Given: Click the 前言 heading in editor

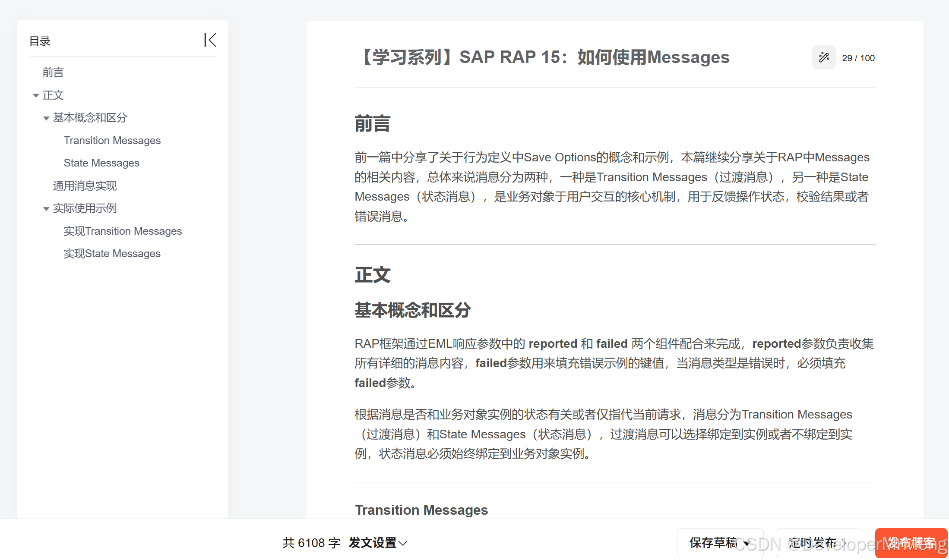Looking at the screenshot, I should tap(372, 123).
